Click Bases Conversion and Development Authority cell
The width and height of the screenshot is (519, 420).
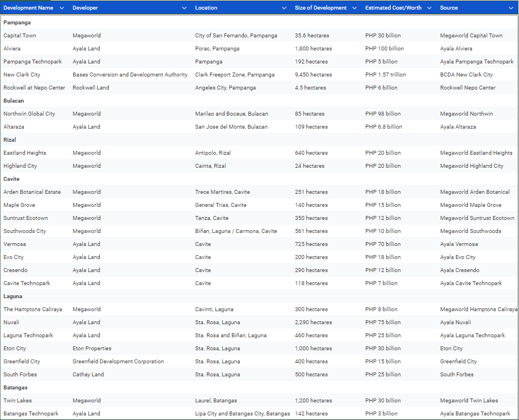click(x=130, y=74)
